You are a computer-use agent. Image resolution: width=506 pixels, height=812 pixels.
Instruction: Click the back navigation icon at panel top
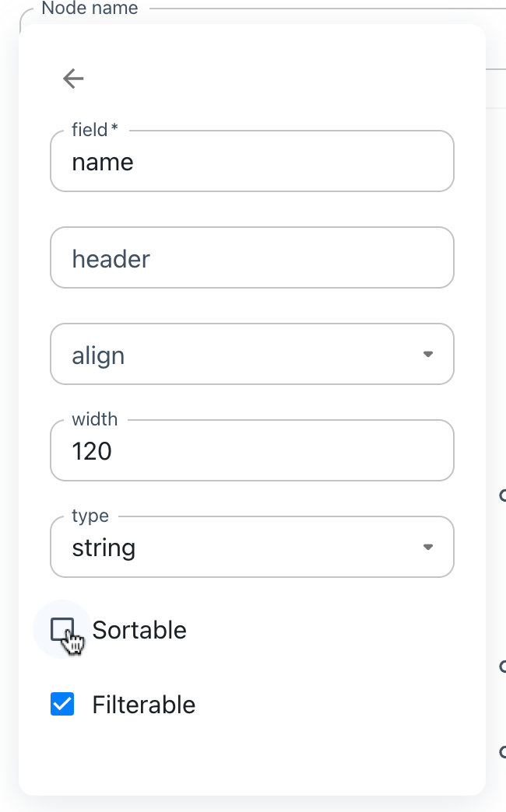coord(72,78)
